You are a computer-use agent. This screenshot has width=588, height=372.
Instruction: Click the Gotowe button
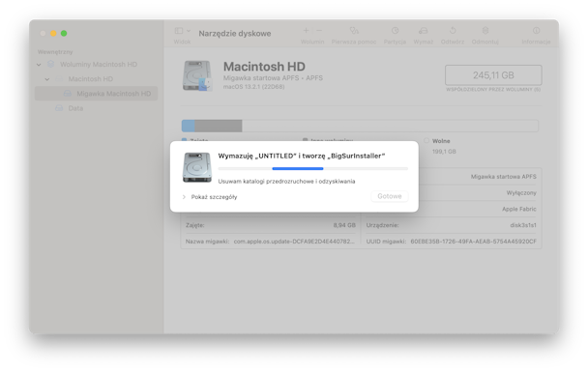[x=389, y=196]
